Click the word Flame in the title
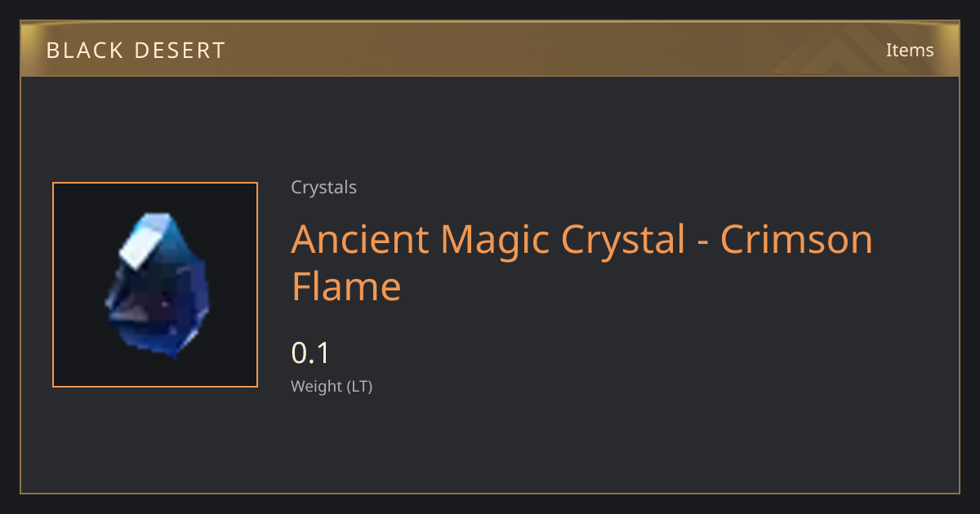 [346, 286]
